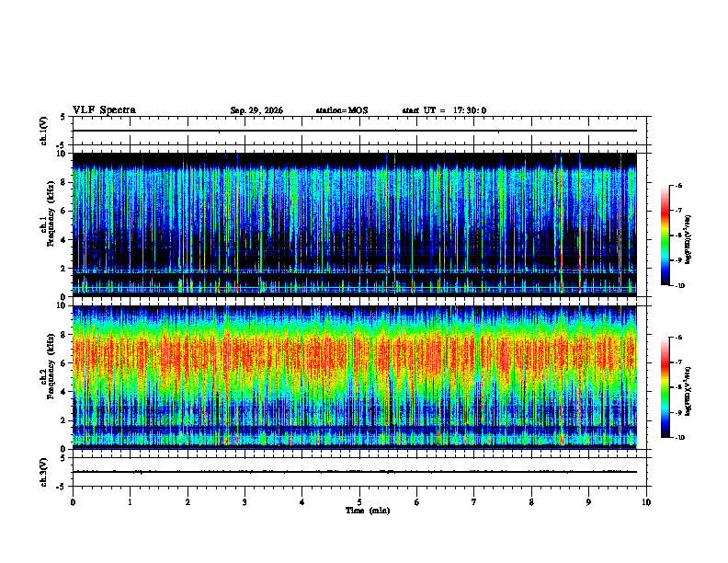Click the ch.3(V) waveform panel label

[x=44, y=472]
